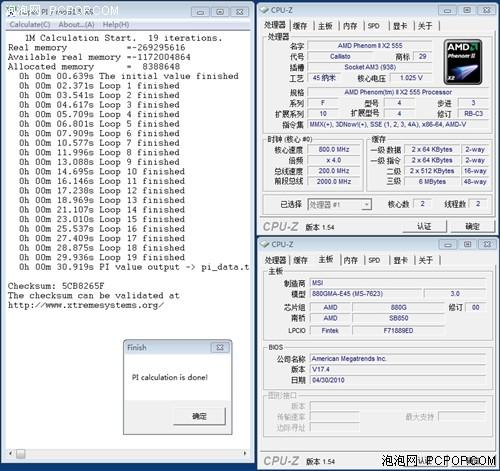This screenshot has height=471, width=500.
Task: Close the lower CPU-Z window
Action: click(x=487, y=245)
